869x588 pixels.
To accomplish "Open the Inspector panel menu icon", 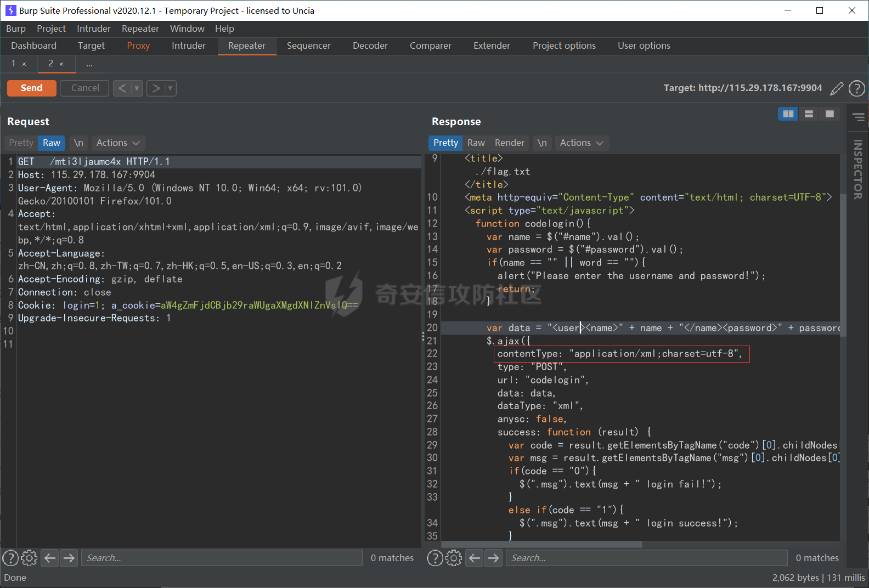I will (x=859, y=117).
